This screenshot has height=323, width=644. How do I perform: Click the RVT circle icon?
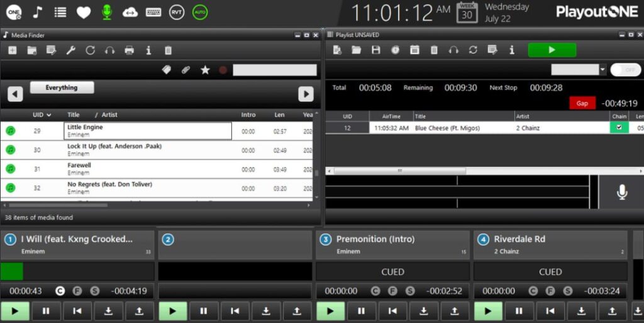tap(177, 13)
